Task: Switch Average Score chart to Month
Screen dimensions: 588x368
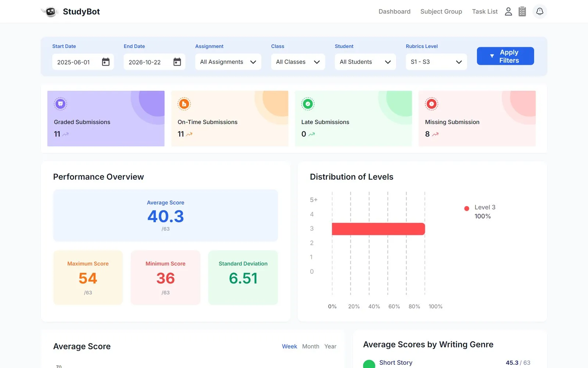Action: 311,346
